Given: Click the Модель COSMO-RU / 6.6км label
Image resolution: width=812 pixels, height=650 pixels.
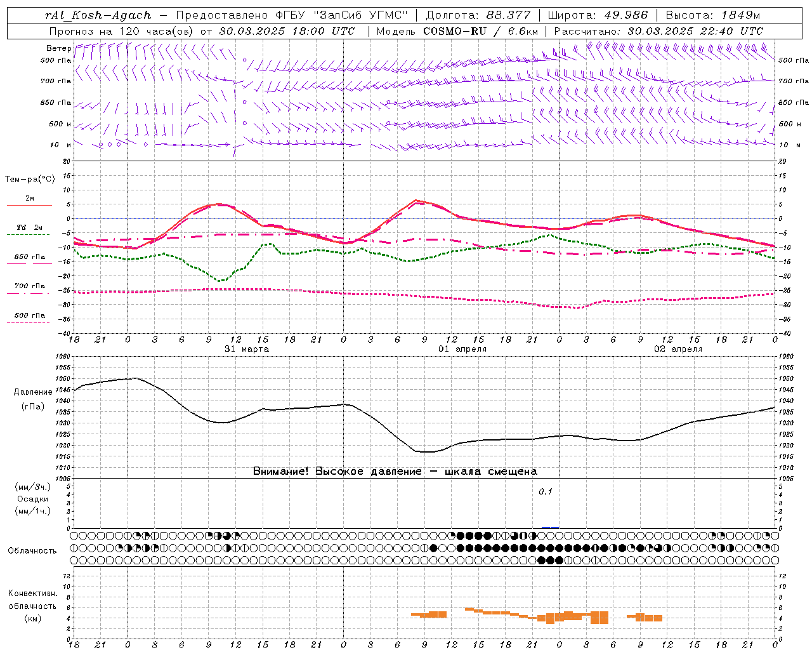Looking at the screenshot, I should (457, 31).
